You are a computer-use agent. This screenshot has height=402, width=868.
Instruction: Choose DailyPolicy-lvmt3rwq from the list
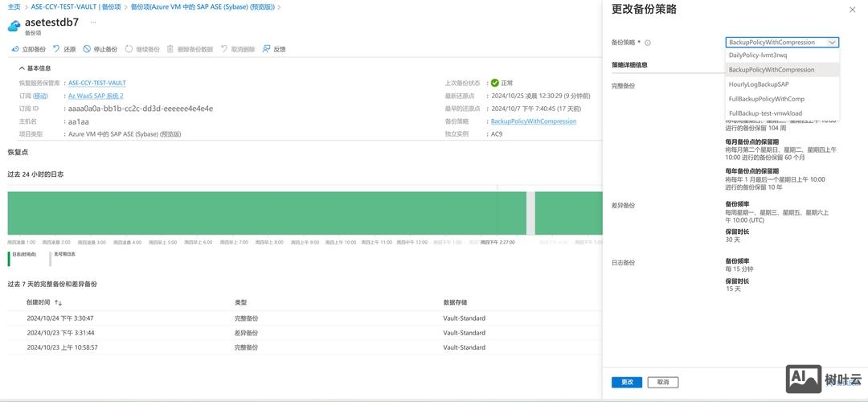[x=782, y=55]
